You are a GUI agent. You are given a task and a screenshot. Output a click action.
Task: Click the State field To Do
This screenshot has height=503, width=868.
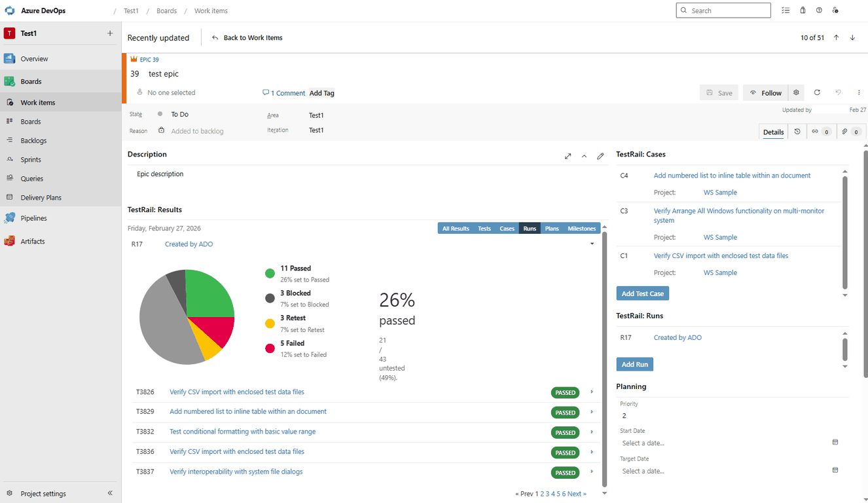click(x=180, y=115)
